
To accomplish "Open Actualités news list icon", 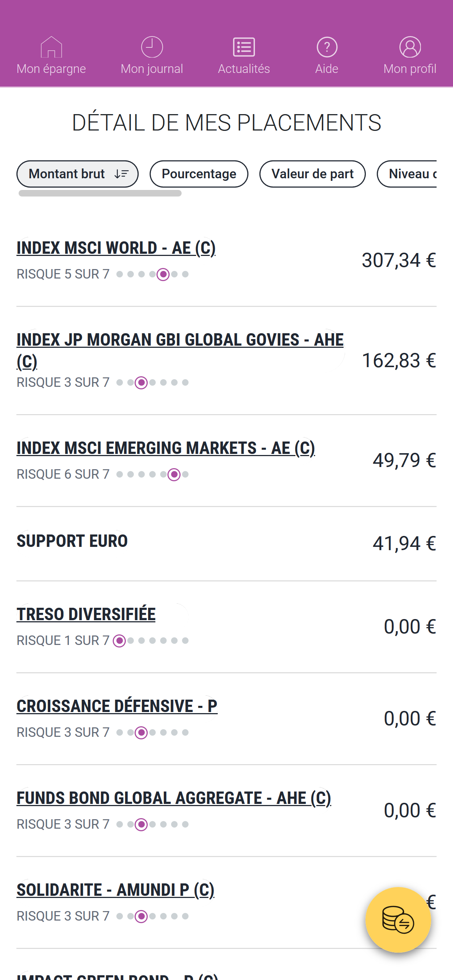I will tap(244, 47).
